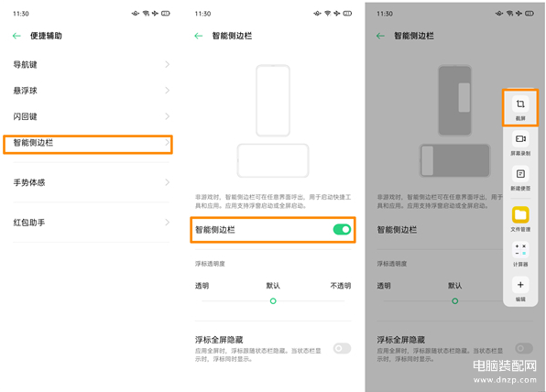Tap battery icon in left screen status bar

166,14
